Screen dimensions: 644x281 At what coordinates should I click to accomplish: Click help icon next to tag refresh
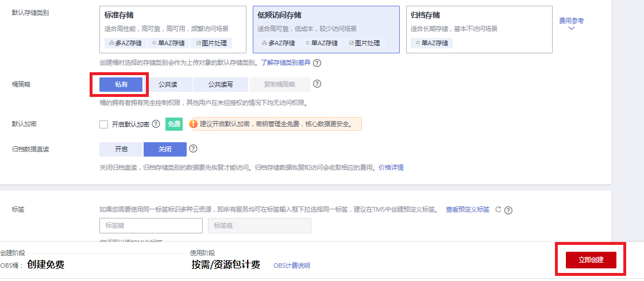pyautogui.click(x=508, y=210)
